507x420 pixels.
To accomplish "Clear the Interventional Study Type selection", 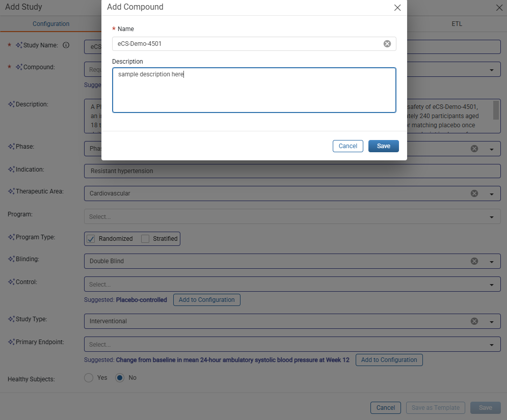I will click(474, 321).
